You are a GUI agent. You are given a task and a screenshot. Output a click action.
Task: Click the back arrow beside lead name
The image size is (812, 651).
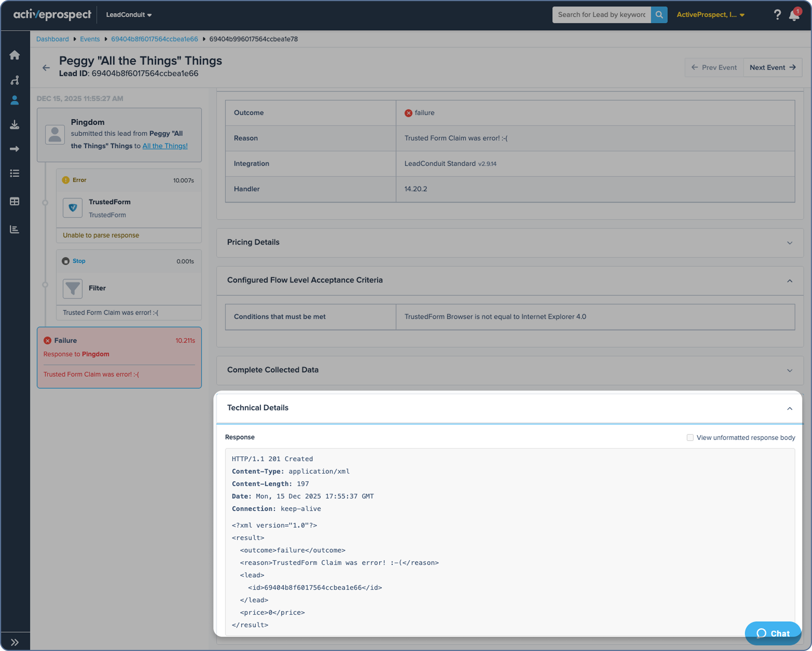point(46,68)
